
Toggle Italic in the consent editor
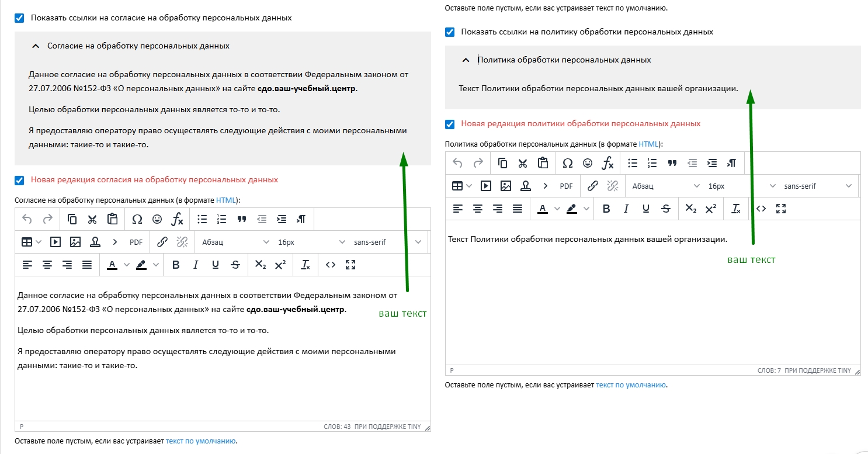tap(196, 265)
